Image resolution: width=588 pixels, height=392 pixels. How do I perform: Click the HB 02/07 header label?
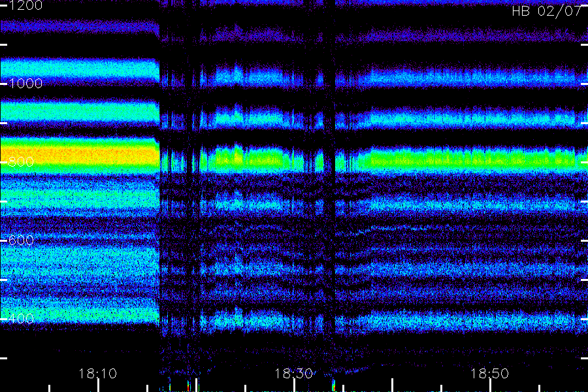click(546, 11)
